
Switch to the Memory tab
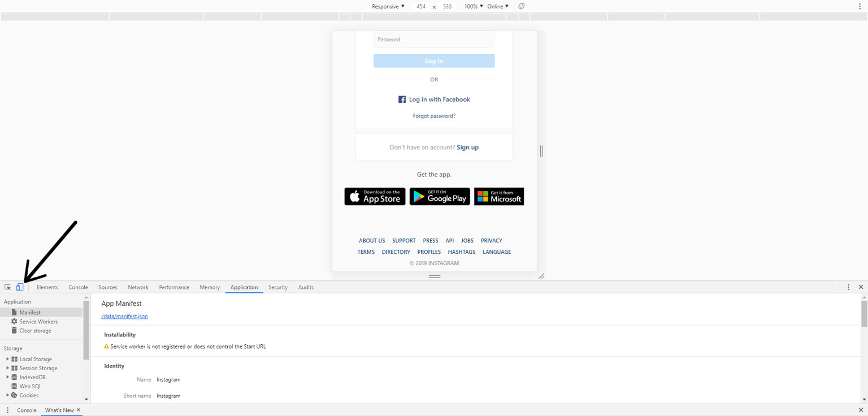pos(210,287)
